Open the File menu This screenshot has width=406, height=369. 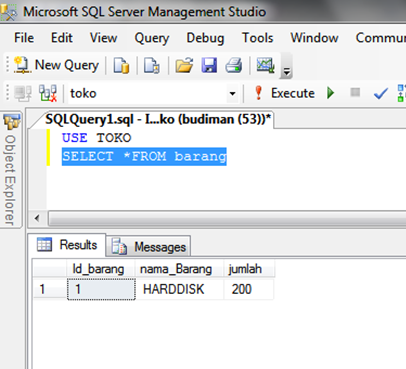[24, 38]
